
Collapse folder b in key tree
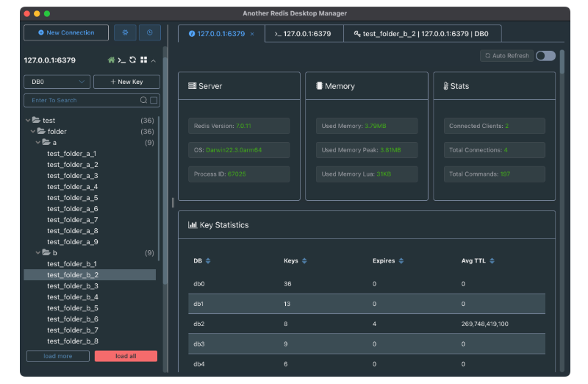coord(38,252)
